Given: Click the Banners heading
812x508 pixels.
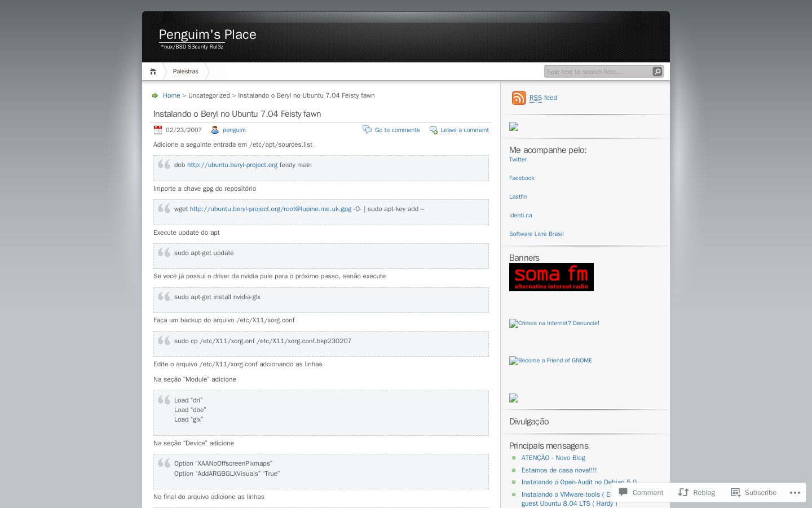Looking at the screenshot, I should click(524, 258).
